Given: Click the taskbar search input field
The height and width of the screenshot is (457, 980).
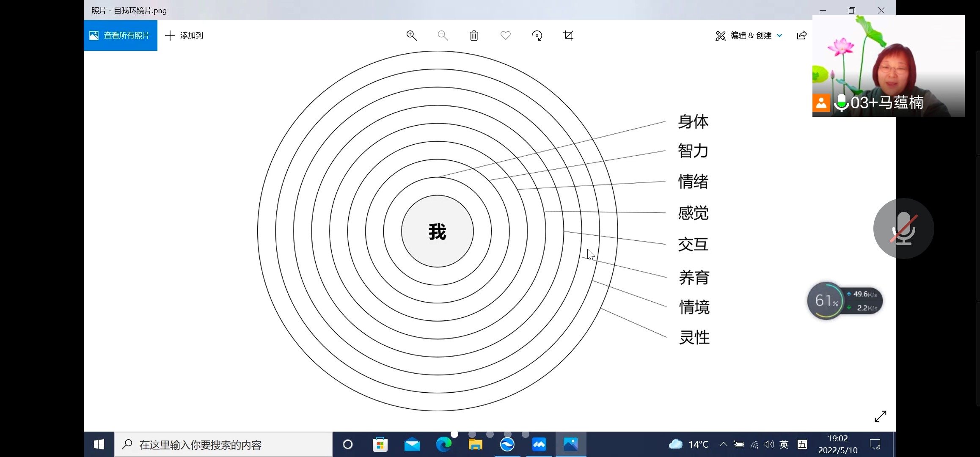Looking at the screenshot, I should (223, 444).
